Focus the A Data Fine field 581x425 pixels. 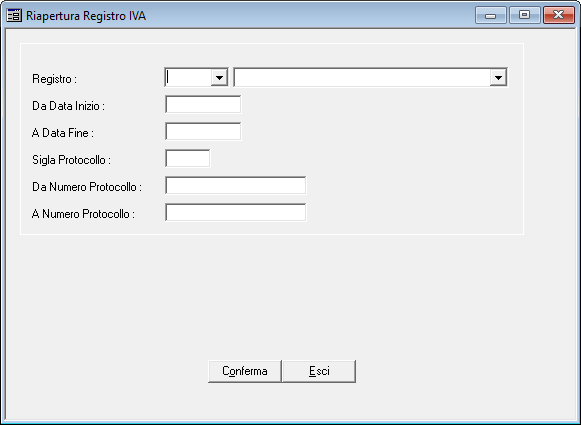point(203,132)
